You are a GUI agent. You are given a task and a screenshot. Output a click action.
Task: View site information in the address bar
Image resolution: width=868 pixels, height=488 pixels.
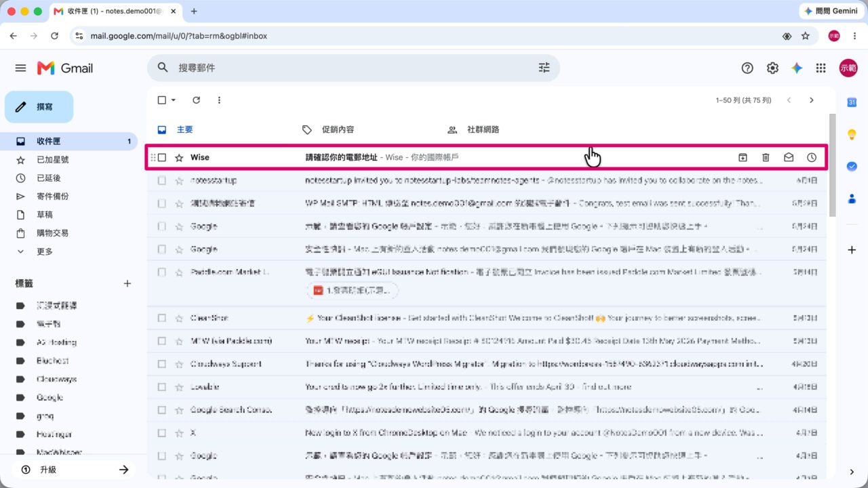point(79,36)
